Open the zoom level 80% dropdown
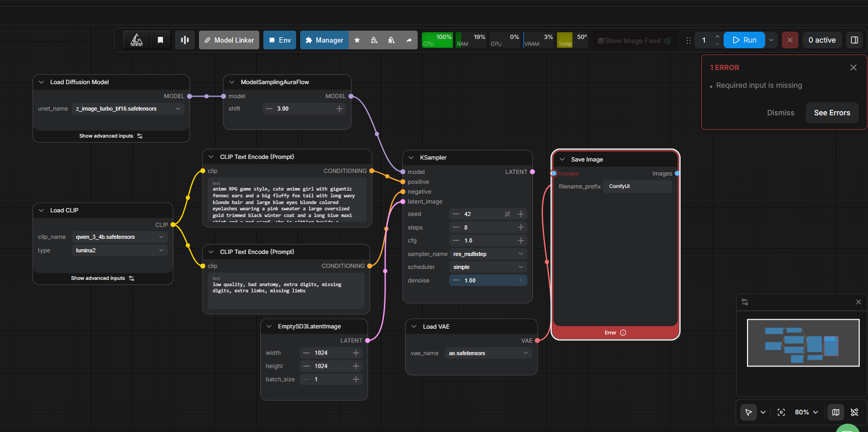Viewport: 868px width, 432px height. coord(807,412)
